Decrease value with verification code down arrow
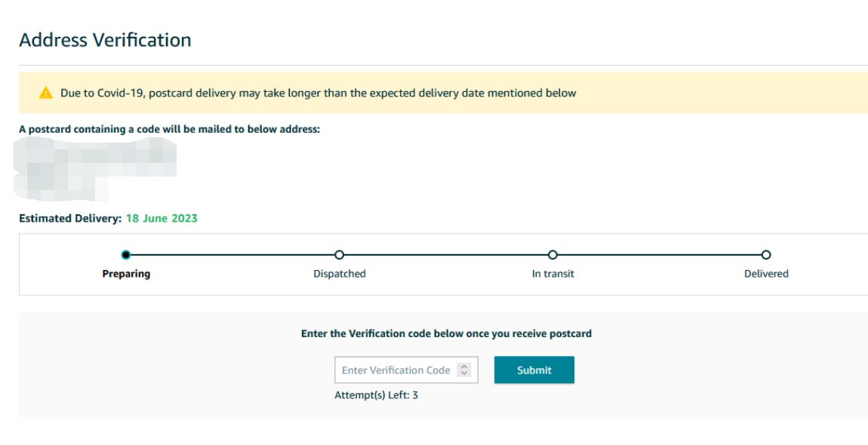This screenshot has width=868, height=445. pos(464,373)
